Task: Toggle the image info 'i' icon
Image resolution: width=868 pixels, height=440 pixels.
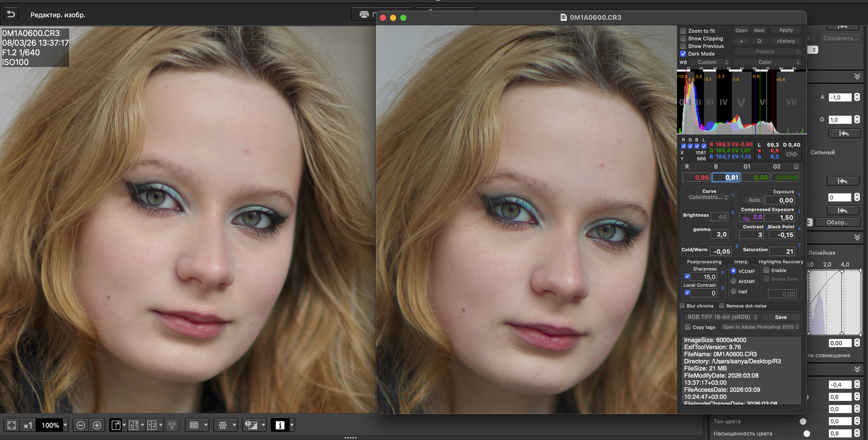Action: click(280, 425)
